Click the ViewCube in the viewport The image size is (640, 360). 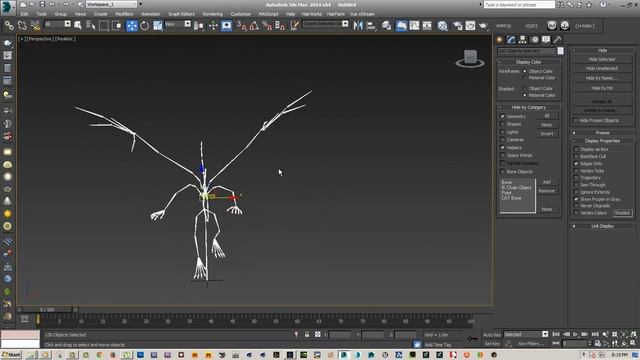click(470, 58)
